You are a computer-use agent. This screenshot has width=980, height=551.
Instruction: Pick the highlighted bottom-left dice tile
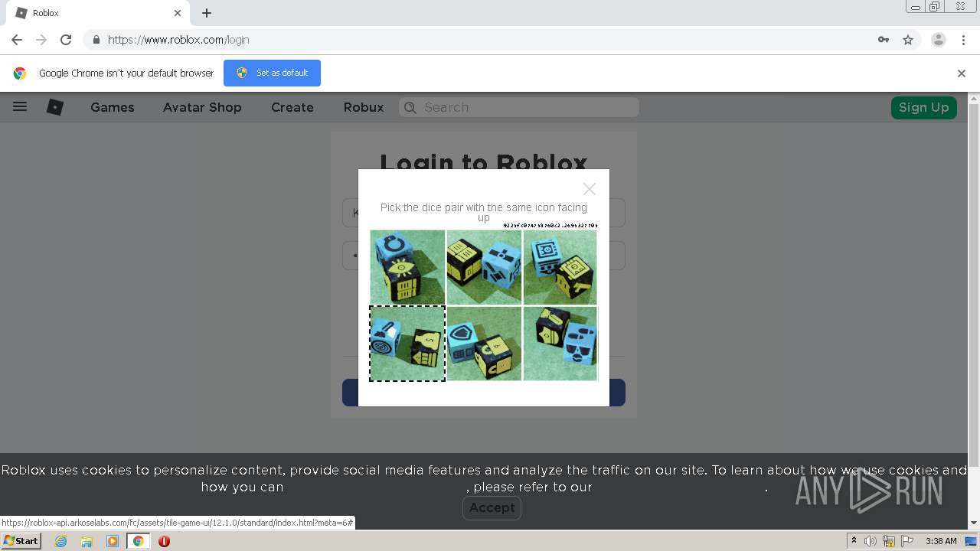point(407,344)
